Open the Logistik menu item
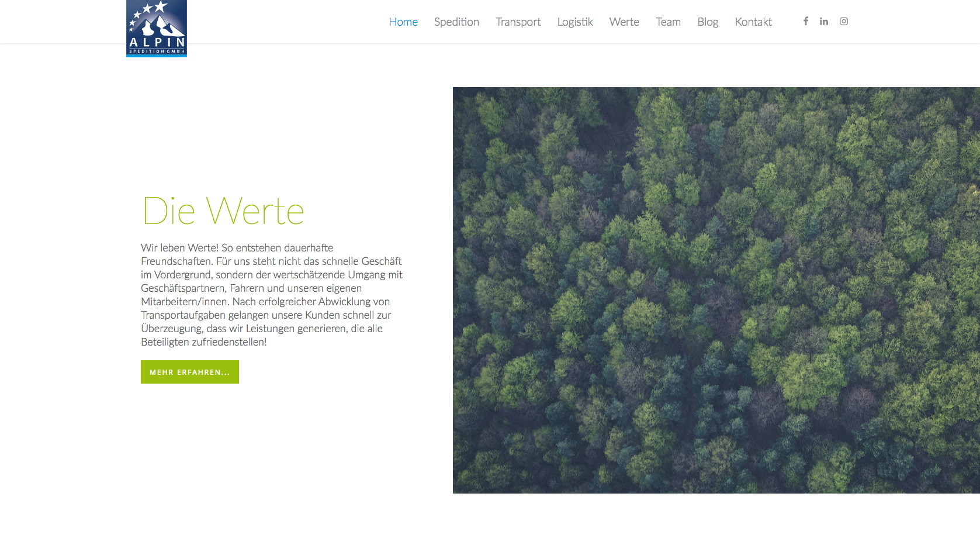 (575, 22)
